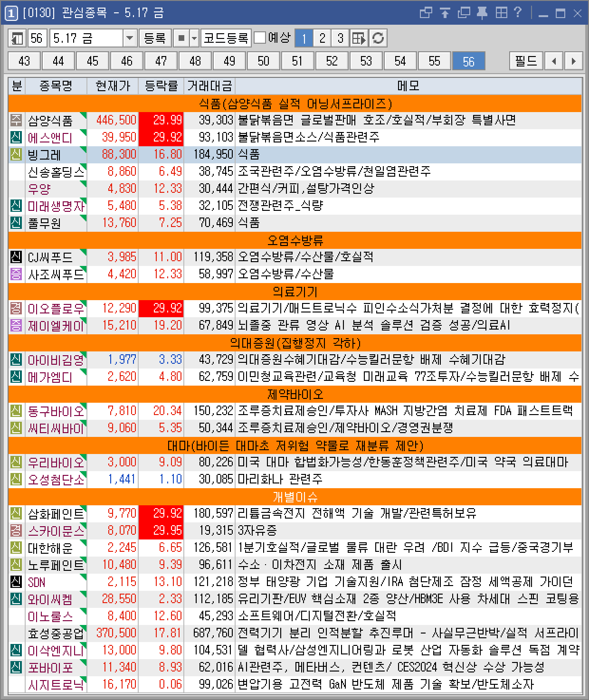The width and height of the screenshot is (589, 700).
Task: Click the 코드등록 button
Action: click(226, 38)
